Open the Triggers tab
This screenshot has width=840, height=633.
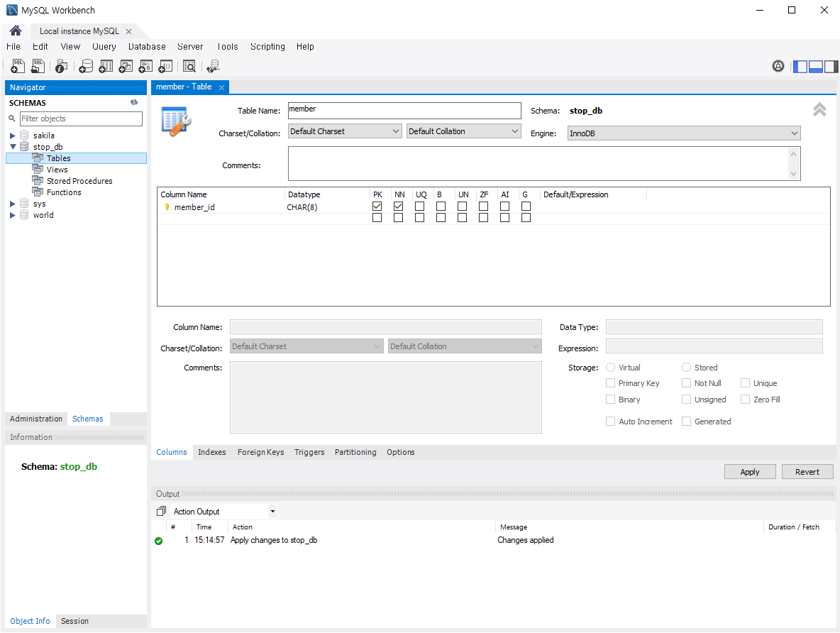[x=309, y=452]
